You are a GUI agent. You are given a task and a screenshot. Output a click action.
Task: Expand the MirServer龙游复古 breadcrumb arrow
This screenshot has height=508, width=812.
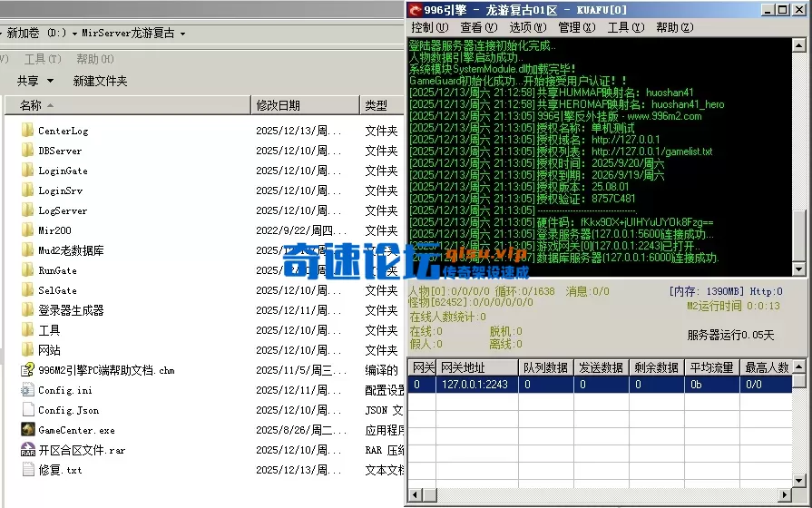tap(182, 34)
